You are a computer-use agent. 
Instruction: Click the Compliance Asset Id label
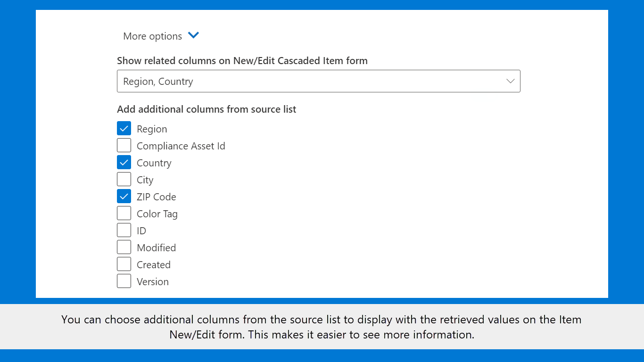click(181, 146)
